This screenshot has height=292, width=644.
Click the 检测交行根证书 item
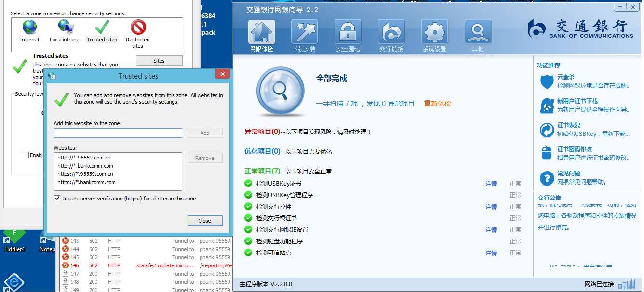[x=277, y=218]
